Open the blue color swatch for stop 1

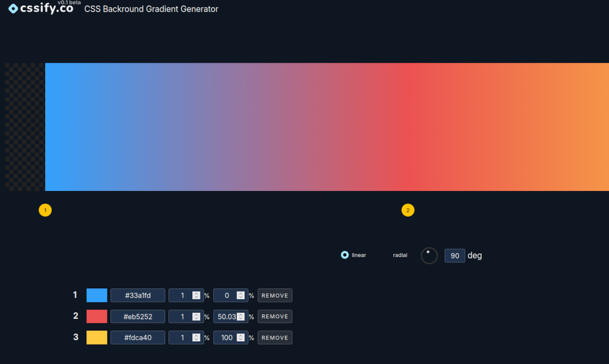pyautogui.click(x=97, y=296)
